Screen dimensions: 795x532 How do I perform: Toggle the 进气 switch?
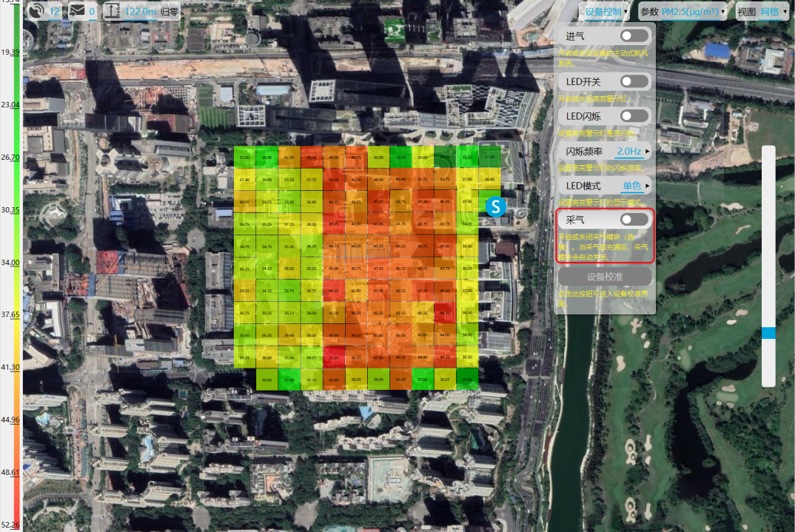pos(634,36)
